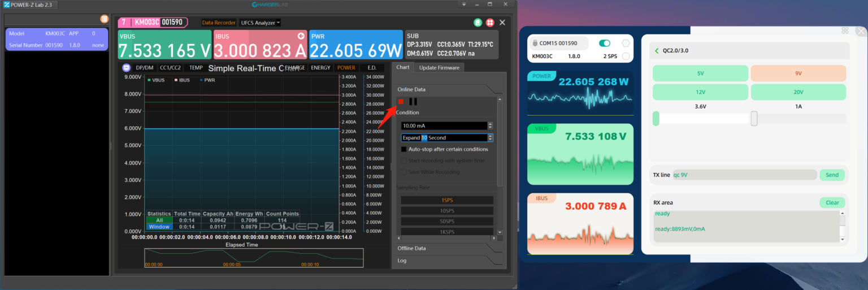The height and width of the screenshot is (290, 868).
Task: Click the Expand 10 Second input field
Action: pos(444,137)
